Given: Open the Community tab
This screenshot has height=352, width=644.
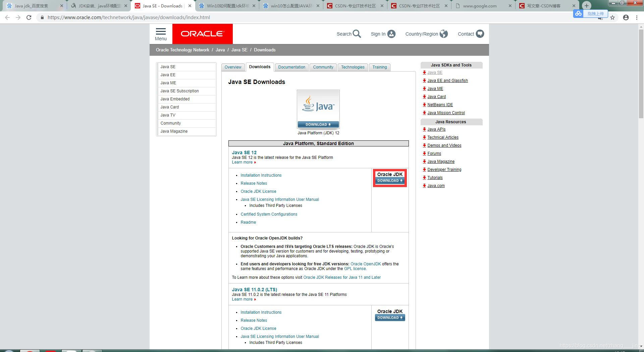Looking at the screenshot, I should (323, 67).
